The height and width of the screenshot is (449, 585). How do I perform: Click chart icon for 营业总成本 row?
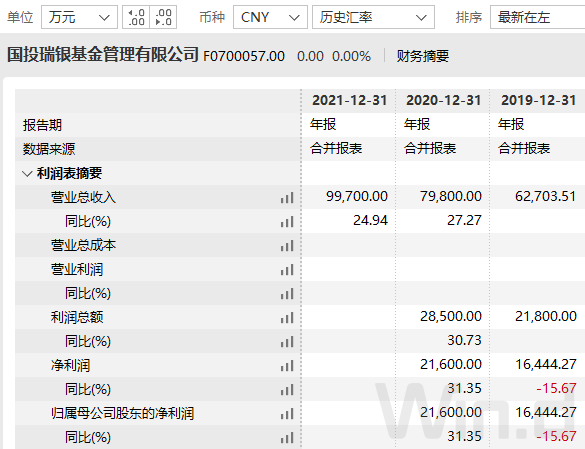click(287, 246)
